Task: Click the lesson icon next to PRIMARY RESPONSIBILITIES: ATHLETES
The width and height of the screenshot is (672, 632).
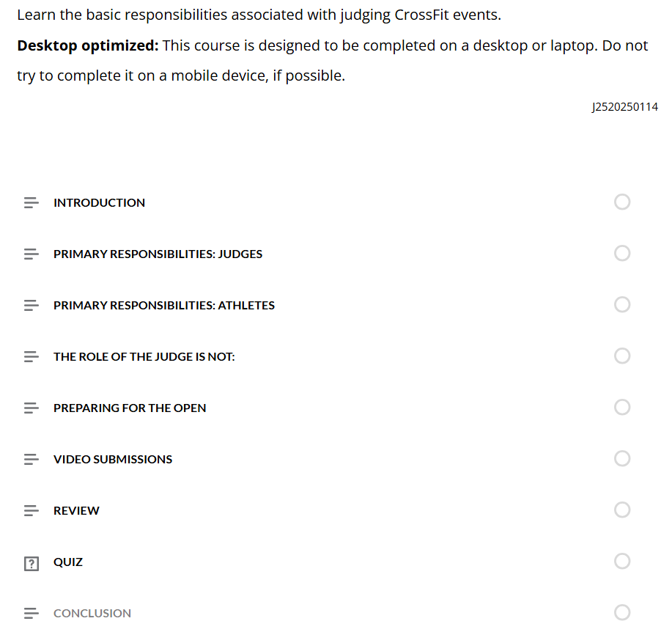Action: (32, 305)
